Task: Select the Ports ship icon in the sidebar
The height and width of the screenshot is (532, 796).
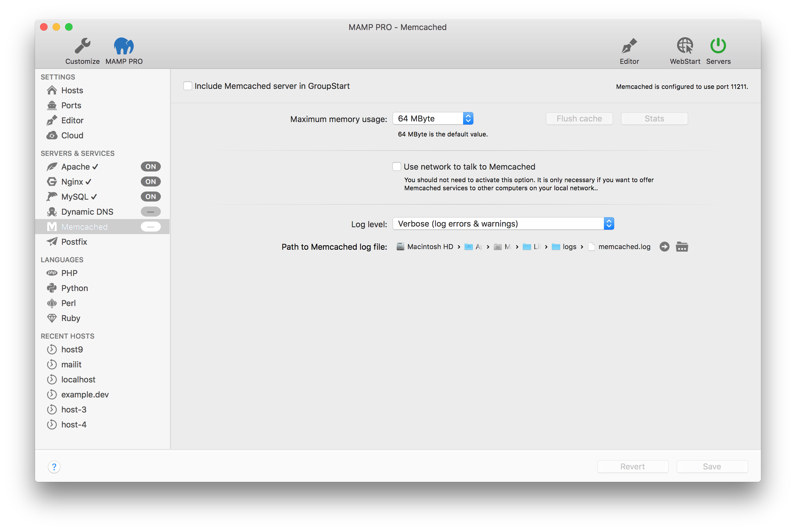Action: [x=52, y=105]
